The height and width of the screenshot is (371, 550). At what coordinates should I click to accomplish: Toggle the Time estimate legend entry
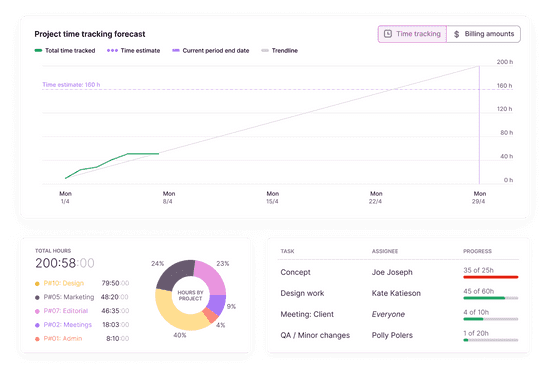click(133, 50)
